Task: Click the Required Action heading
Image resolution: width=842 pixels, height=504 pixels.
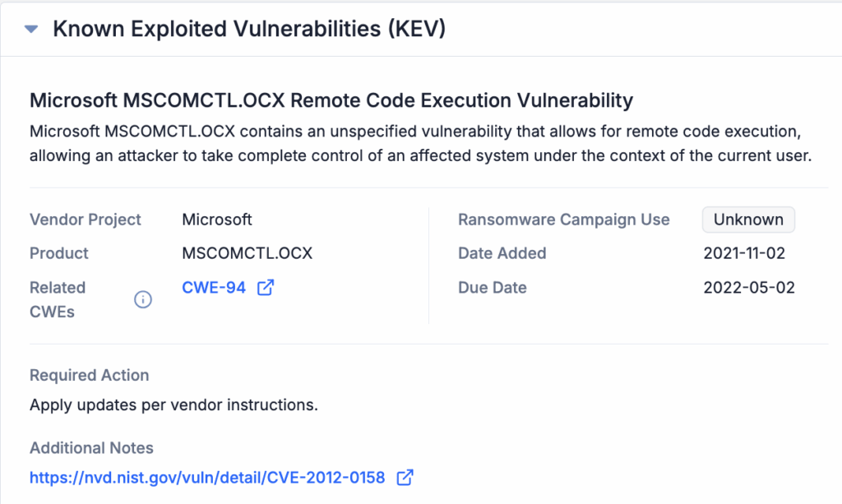Action: tap(90, 375)
